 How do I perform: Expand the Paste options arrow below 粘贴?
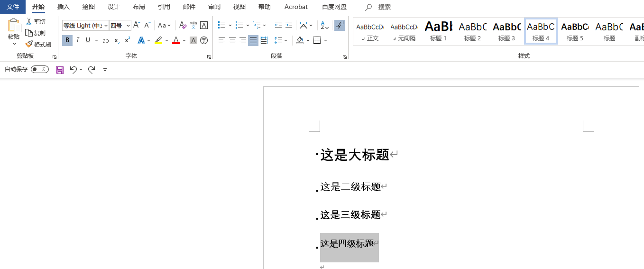pos(14,44)
